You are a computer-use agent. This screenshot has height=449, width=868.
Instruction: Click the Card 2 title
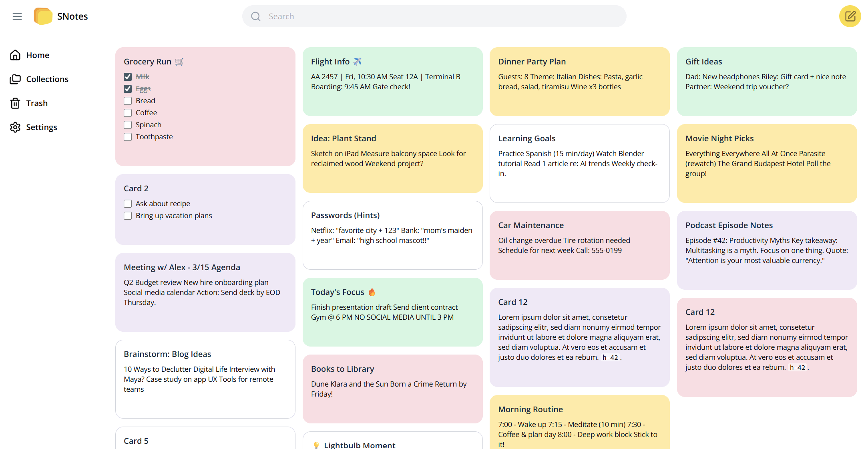coord(136,188)
